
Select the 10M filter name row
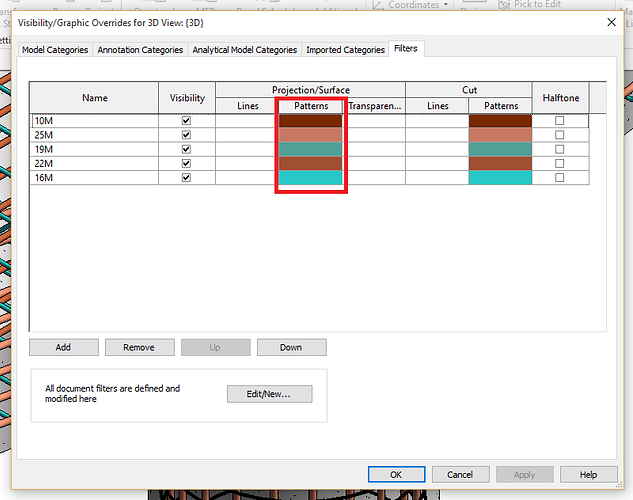coord(94,121)
